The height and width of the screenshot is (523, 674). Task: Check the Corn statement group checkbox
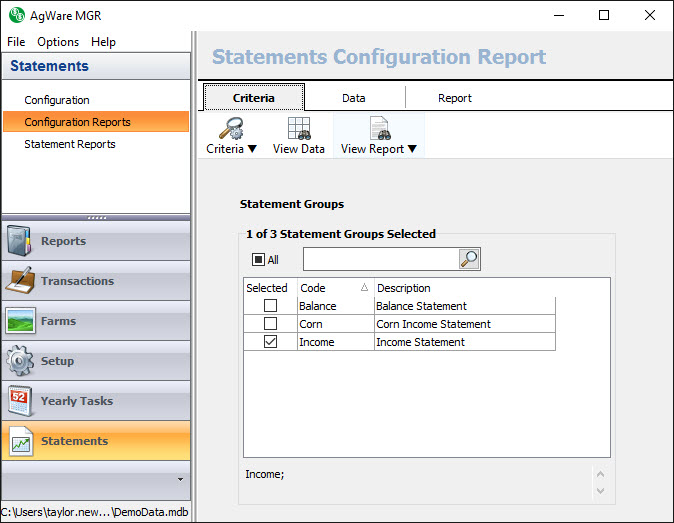[270, 324]
